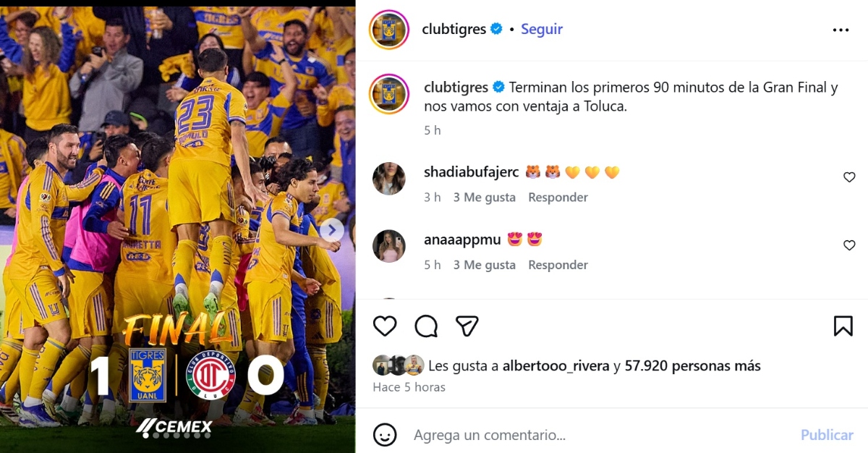
Task: Share the post via the paper plane icon
Action: click(x=467, y=326)
